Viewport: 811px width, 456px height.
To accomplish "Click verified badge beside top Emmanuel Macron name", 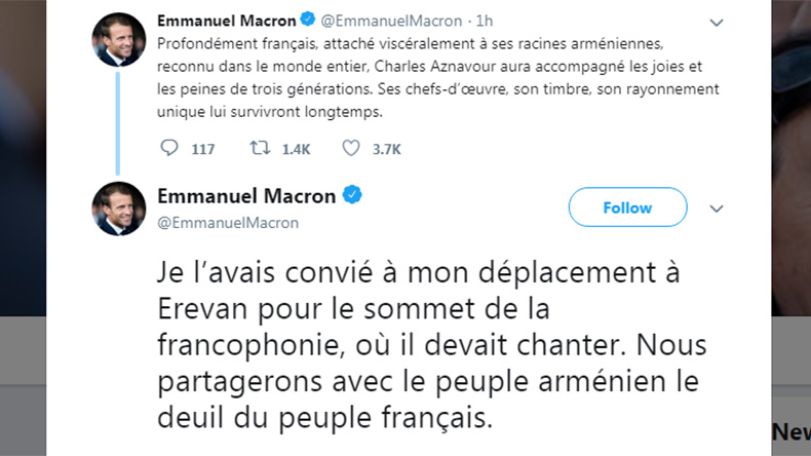I will [308, 20].
